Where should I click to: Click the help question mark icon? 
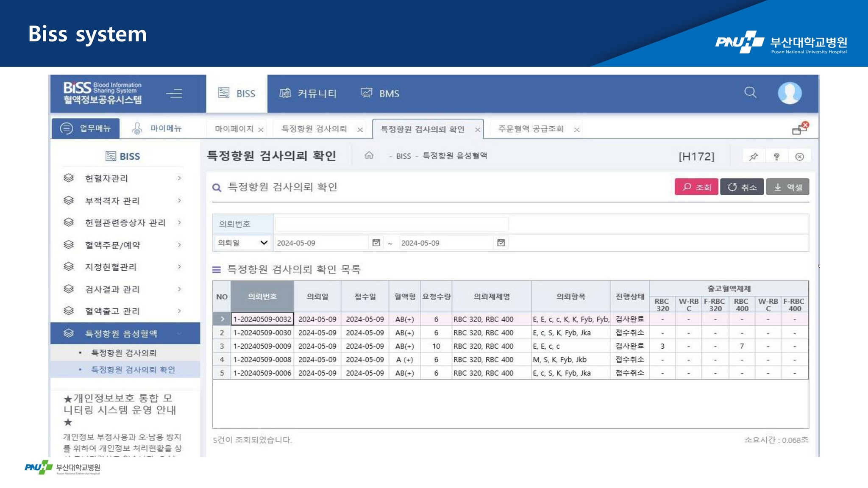coord(776,157)
